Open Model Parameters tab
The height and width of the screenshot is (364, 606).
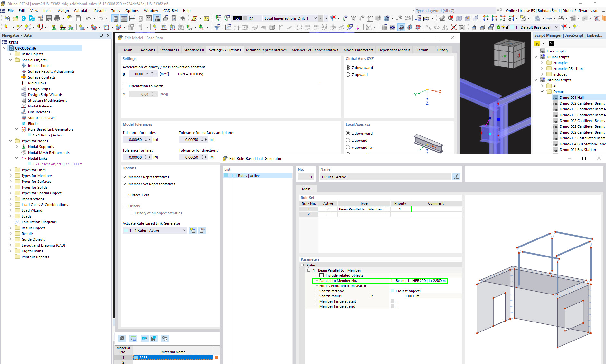[x=358, y=50]
